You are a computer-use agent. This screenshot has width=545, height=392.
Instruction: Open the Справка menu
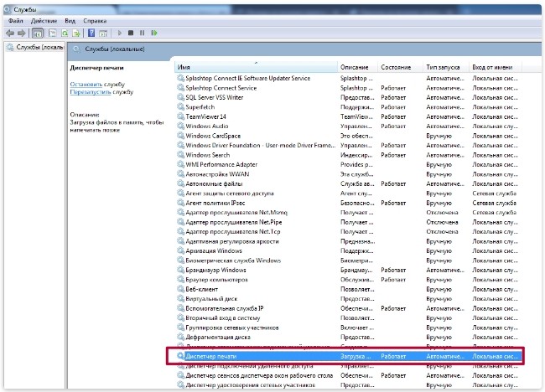(x=95, y=21)
